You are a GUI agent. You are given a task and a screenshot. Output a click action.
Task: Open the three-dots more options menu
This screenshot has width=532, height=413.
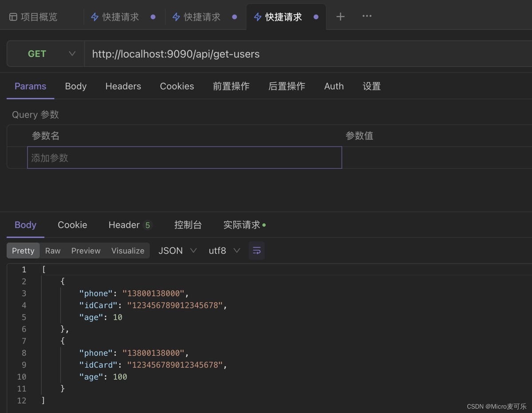367,16
